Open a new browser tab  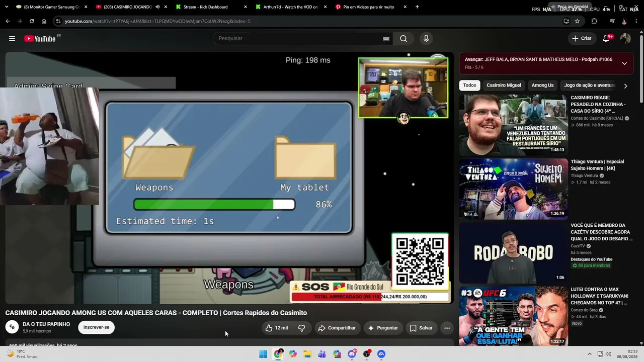(x=417, y=7)
